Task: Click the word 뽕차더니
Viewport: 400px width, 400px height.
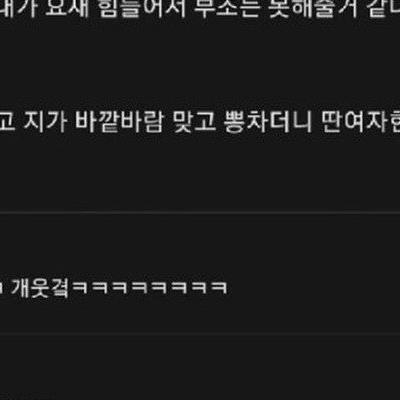Action: (268, 122)
